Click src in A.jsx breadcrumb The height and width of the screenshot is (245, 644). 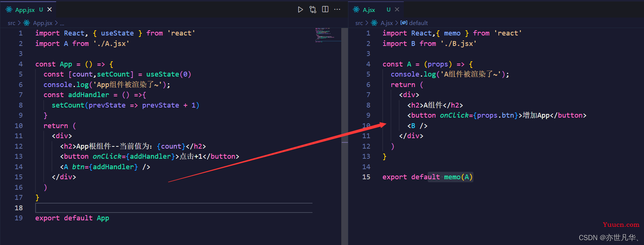(x=359, y=23)
